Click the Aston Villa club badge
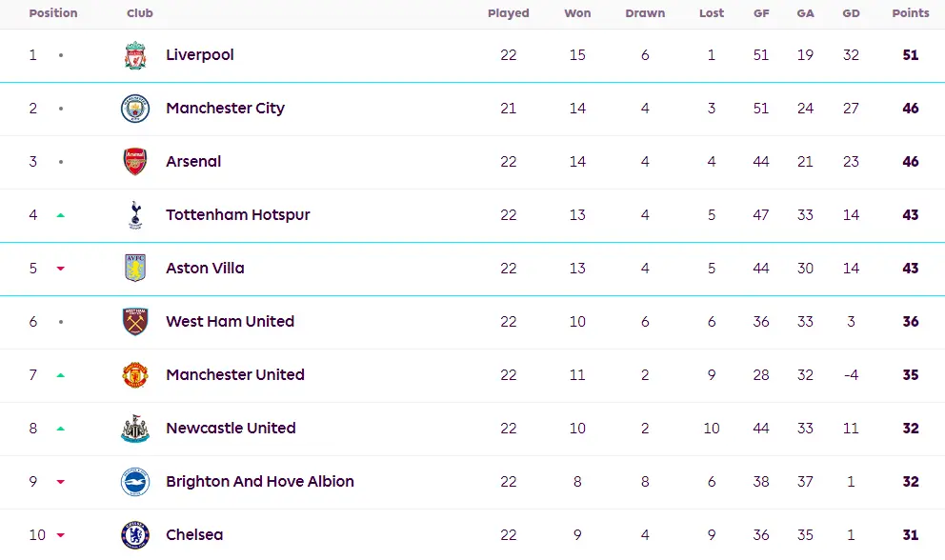This screenshot has height=560, width=945. 135,269
